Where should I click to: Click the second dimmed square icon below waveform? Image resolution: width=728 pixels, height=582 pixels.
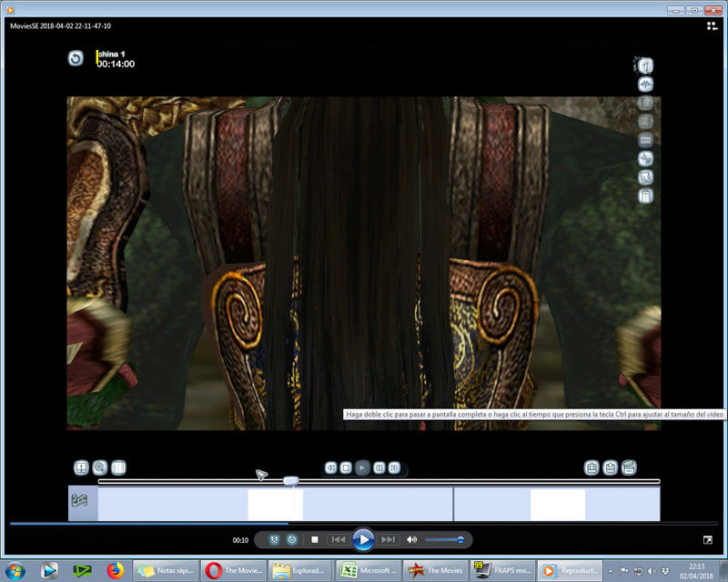point(645,122)
